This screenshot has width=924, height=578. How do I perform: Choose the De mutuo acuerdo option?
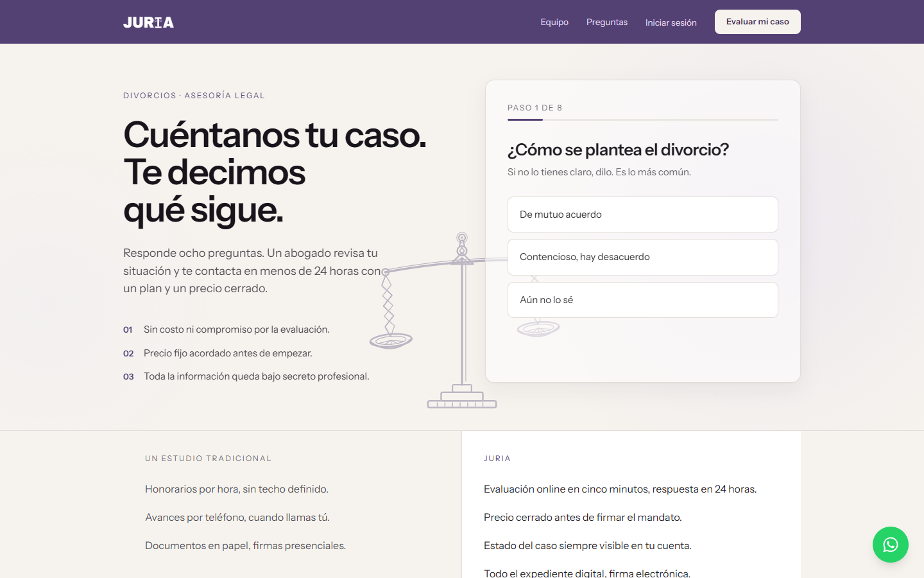pos(643,215)
